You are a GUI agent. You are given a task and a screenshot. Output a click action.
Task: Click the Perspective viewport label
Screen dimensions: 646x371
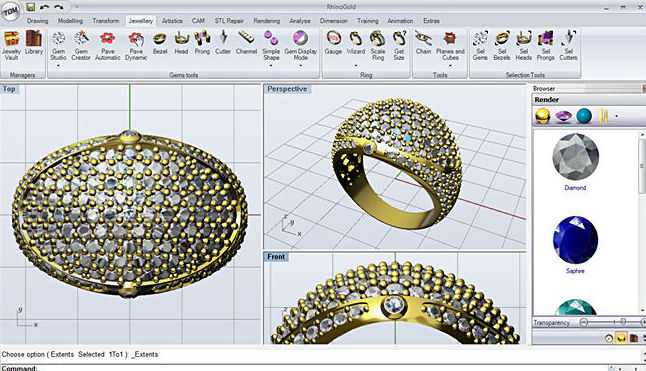coord(287,89)
